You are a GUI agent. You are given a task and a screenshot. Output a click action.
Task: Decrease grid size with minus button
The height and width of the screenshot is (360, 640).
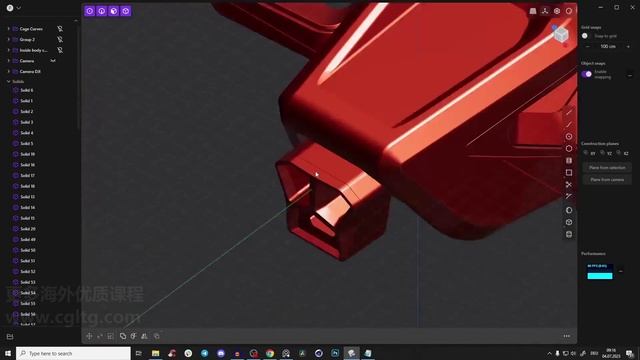point(588,47)
